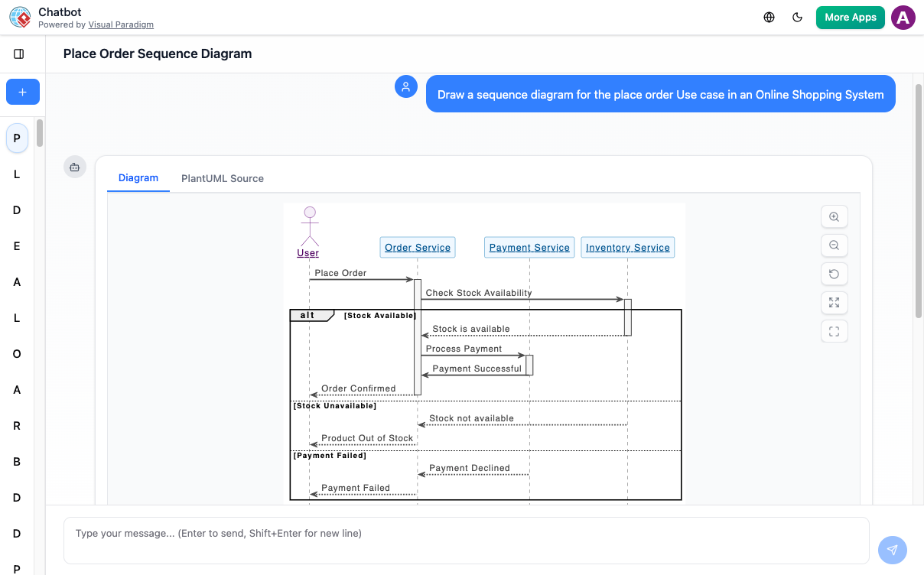Zoom out of the sequence diagram
924x575 pixels.
(x=834, y=245)
